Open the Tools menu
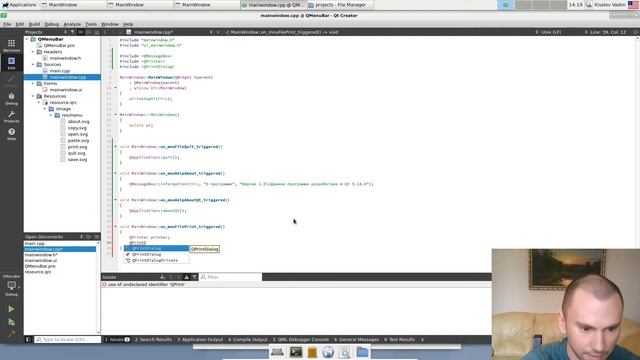 pos(91,24)
